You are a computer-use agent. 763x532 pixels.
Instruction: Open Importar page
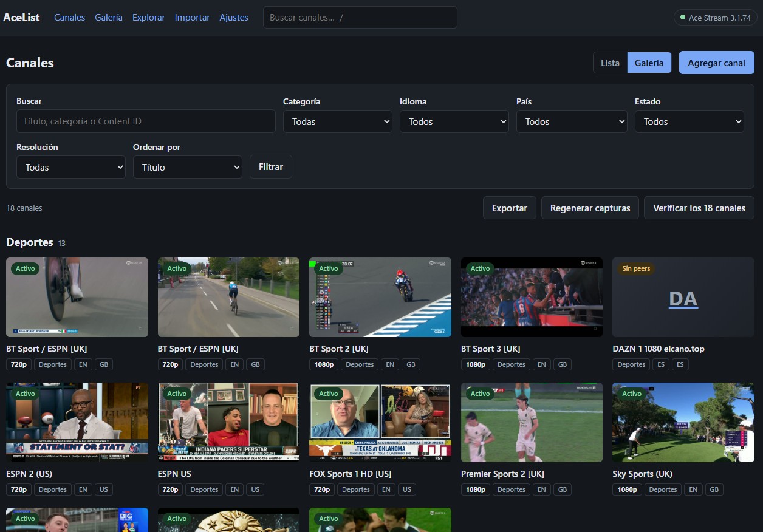pyautogui.click(x=193, y=18)
